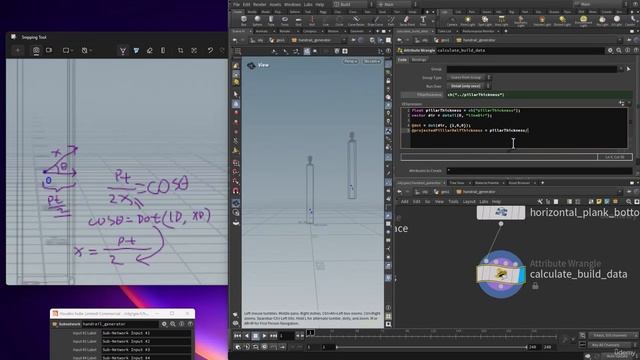The image size is (640, 360).
Task: Click the No cam dropdown in viewport
Action: click(372, 61)
